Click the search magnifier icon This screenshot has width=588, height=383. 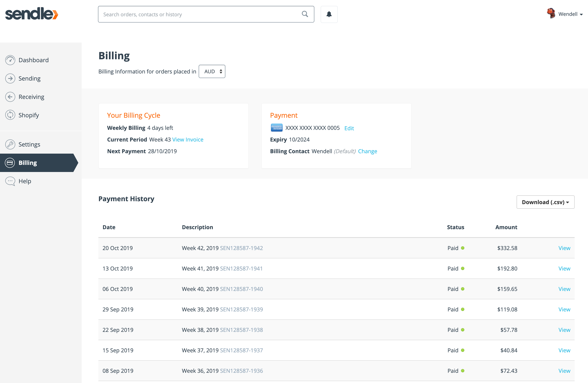tap(305, 14)
